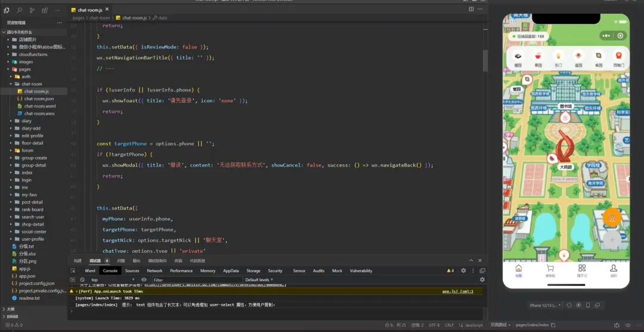
Task: Open the search icon in the activity bar
Action: (x=19, y=10)
